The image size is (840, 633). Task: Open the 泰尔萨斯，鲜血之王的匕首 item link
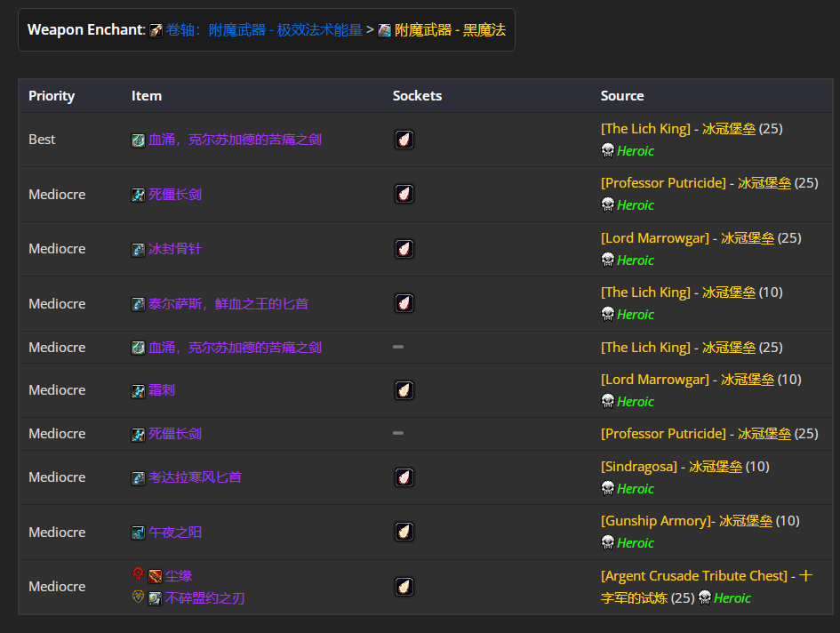(x=228, y=304)
